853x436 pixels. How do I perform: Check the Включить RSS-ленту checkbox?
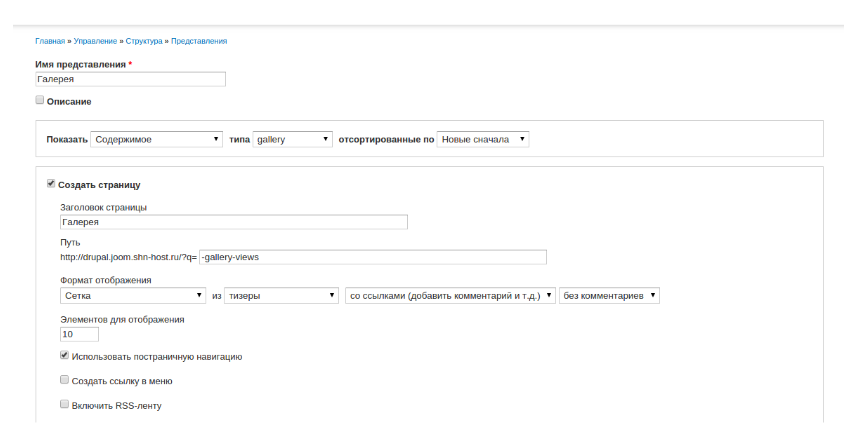point(64,405)
